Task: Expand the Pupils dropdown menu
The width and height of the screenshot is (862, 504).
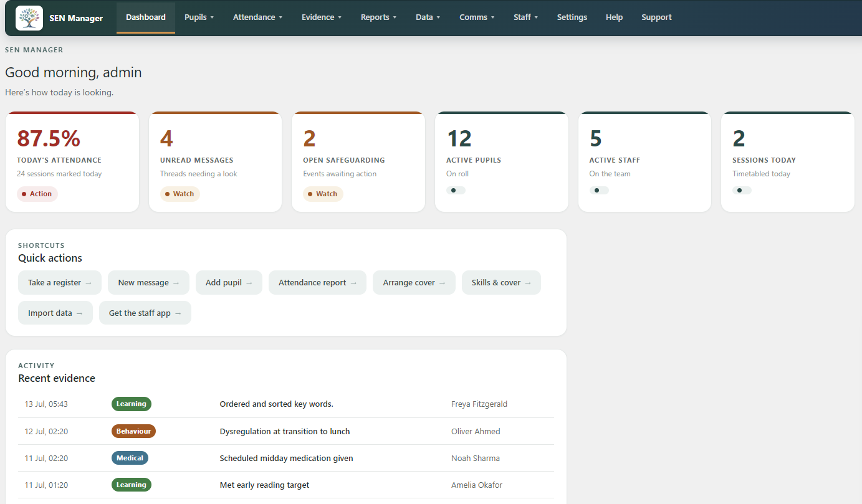Action: (199, 17)
